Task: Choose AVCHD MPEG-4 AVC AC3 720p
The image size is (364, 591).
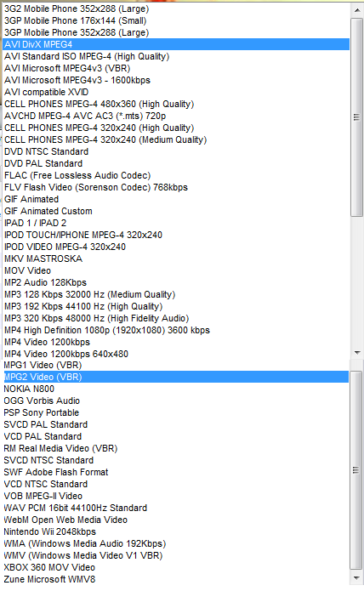Action: (176, 116)
